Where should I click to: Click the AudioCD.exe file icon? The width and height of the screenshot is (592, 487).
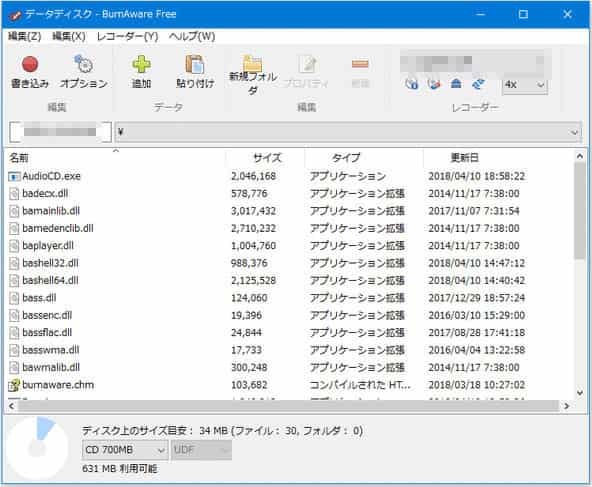pyautogui.click(x=14, y=176)
